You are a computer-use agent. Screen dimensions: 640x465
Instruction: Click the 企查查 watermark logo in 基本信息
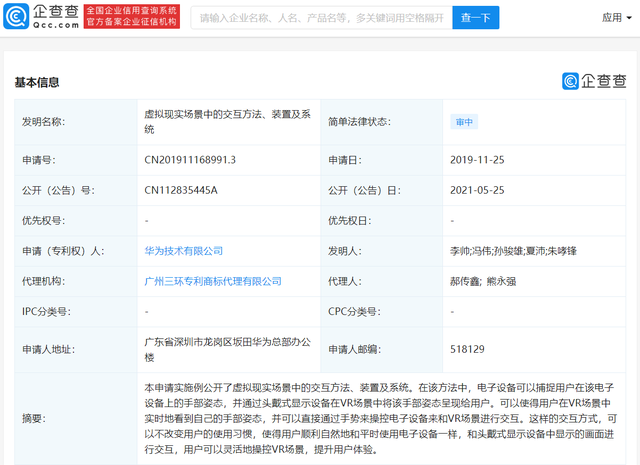click(x=593, y=82)
